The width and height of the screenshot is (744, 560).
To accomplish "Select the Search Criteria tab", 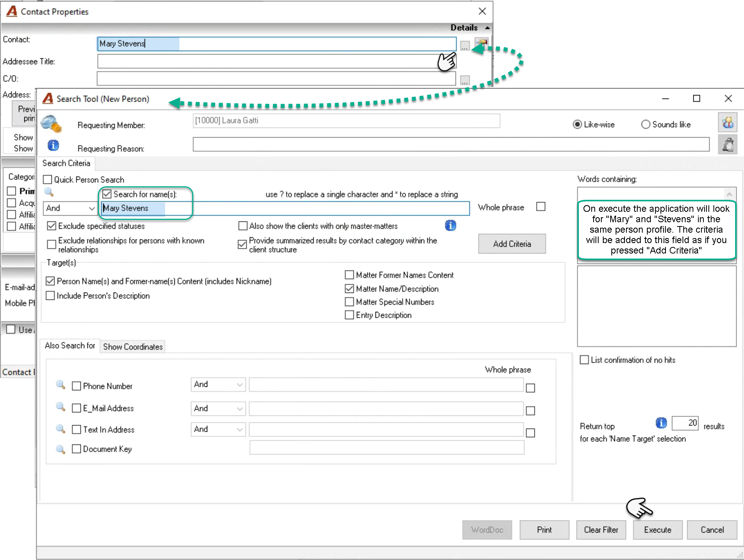I will pos(66,163).
